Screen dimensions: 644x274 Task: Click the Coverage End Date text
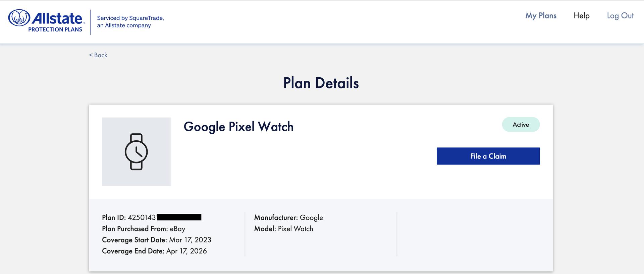tap(154, 251)
